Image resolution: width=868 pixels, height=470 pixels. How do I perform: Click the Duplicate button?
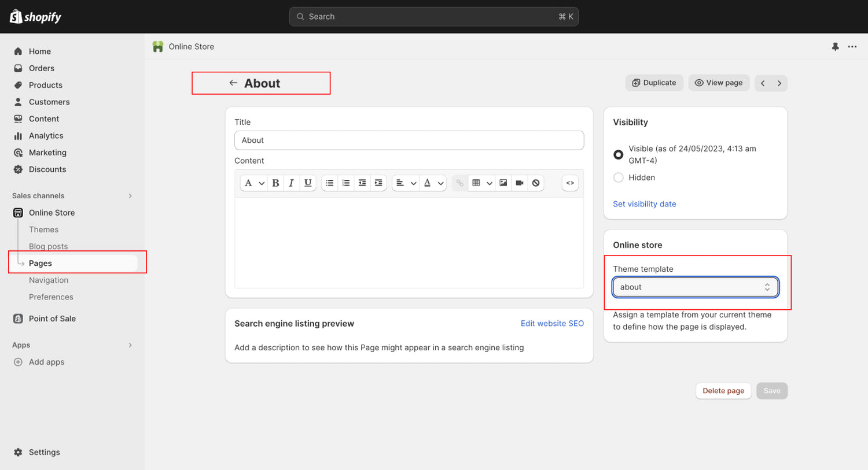(x=654, y=83)
